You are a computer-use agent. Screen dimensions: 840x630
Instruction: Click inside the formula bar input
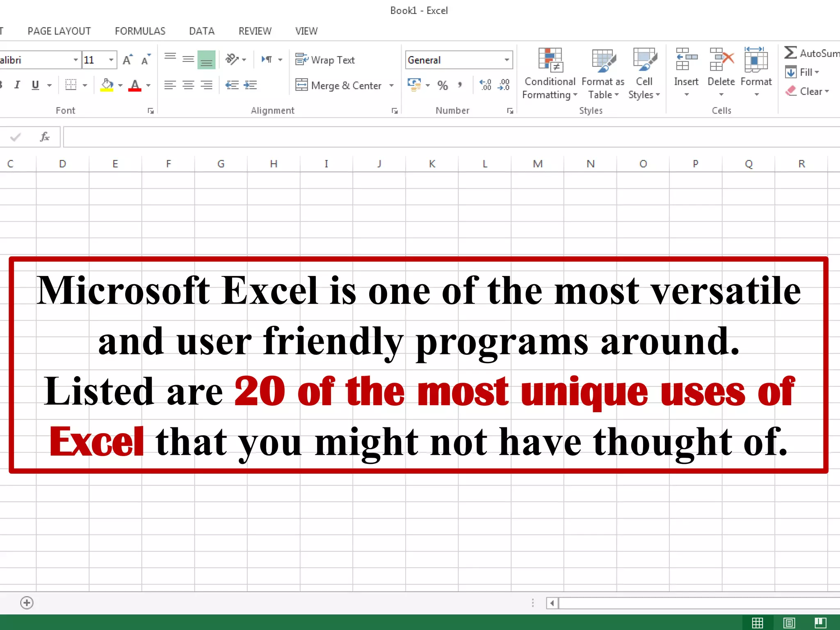tap(410, 137)
